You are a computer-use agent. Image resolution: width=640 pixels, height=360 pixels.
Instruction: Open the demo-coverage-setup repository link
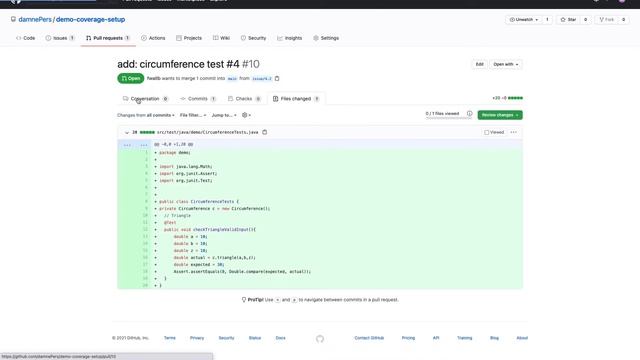pyautogui.click(x=90, y=20)
